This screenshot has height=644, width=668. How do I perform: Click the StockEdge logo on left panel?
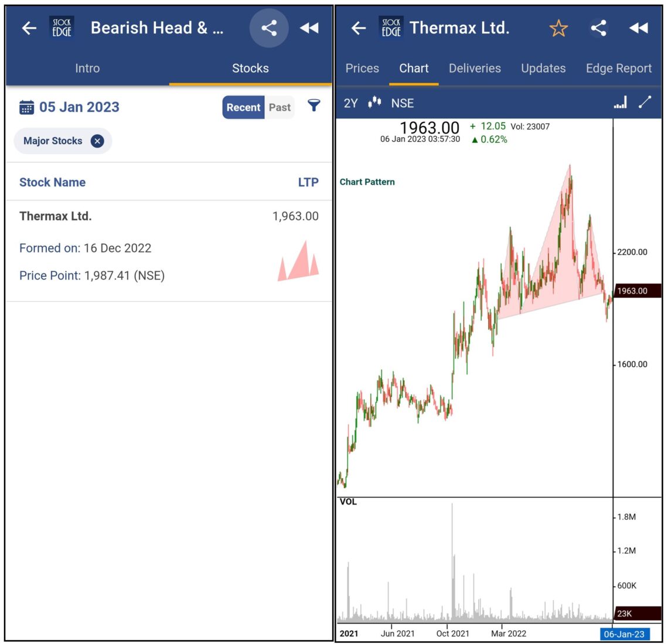coord(62,27)
